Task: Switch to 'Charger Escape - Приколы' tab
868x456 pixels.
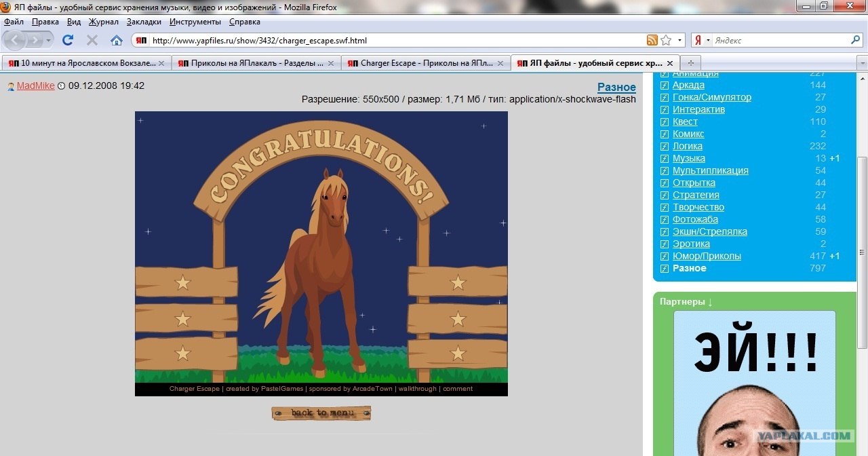Action: 425,63
